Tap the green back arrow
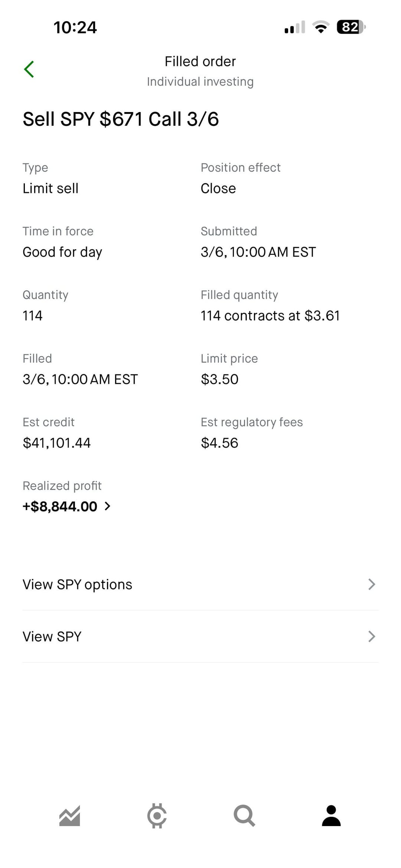Screen dimensions: 401x868 29,69
